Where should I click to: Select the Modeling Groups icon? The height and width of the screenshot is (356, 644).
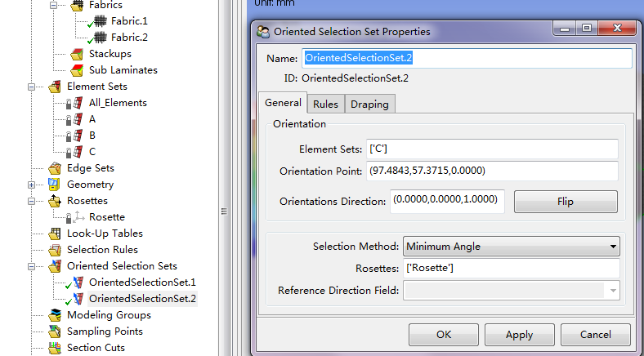(55, 315)
